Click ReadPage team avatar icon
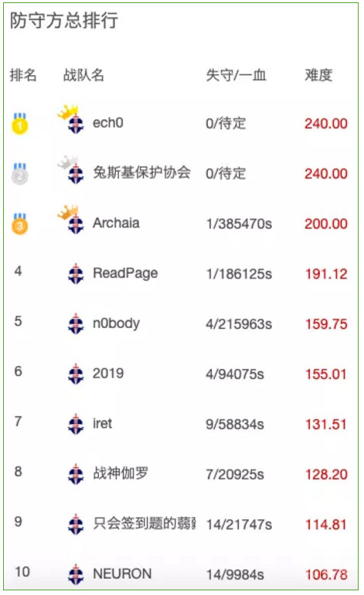The height and width of the screenshot is (595, 364). click(76, 273)
